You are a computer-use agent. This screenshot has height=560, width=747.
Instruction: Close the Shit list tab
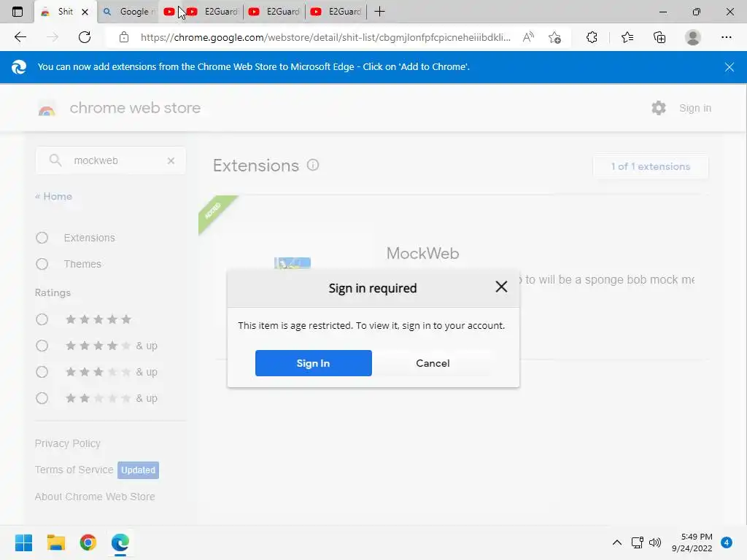pyautogui.click(x=85, y=12)
